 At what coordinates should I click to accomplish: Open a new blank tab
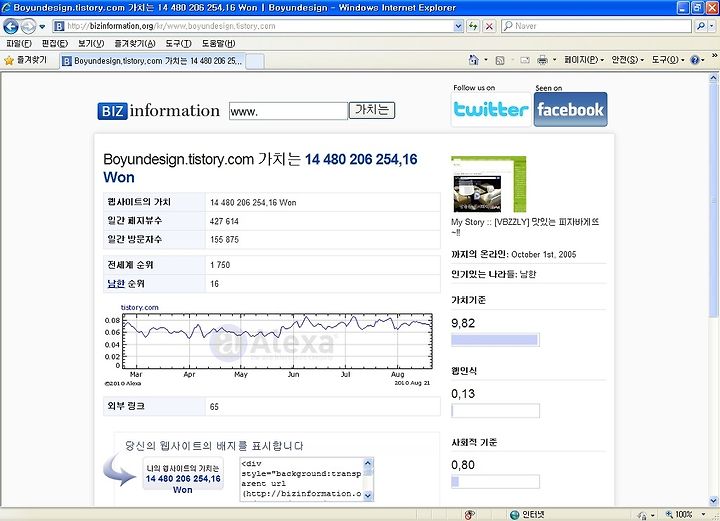255,61
